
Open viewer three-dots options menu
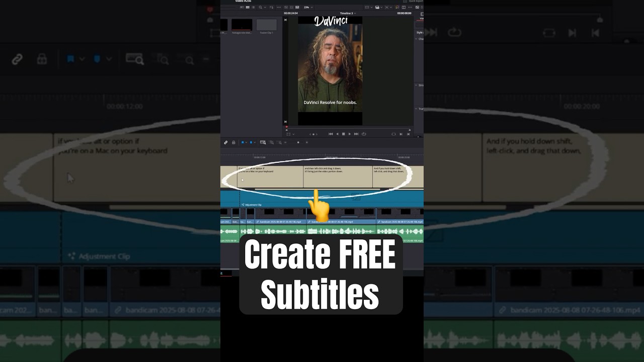[410, 7]
